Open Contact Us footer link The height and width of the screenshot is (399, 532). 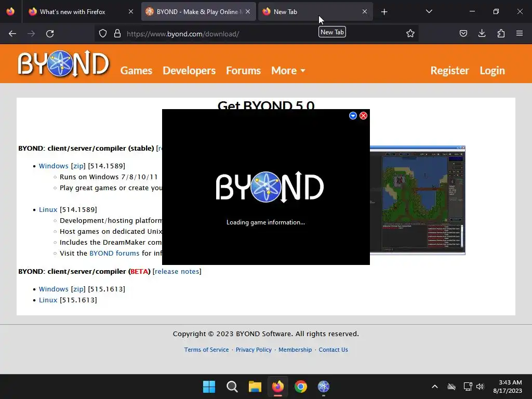(x=333, y=350)
